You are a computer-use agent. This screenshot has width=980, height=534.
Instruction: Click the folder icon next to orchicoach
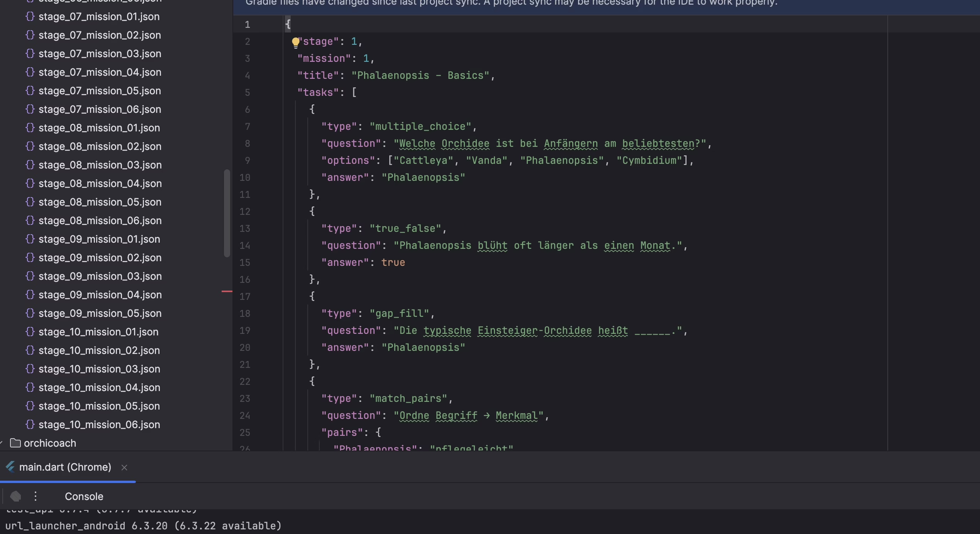coord(16,443)
